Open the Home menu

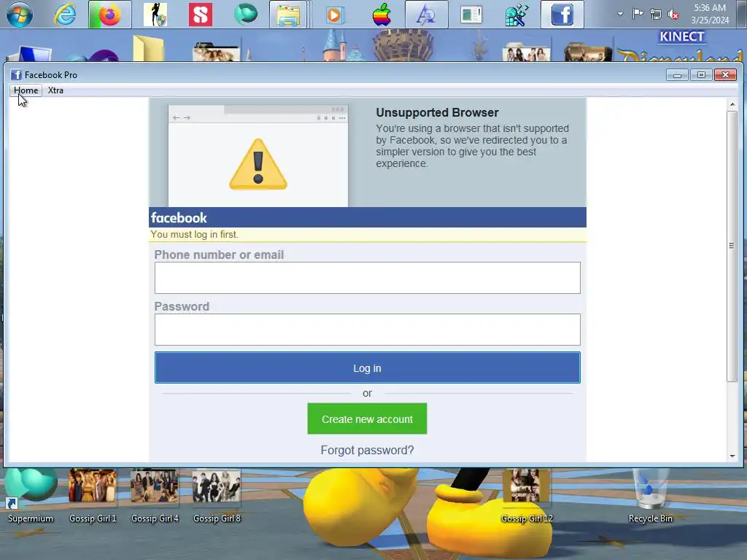26,90
